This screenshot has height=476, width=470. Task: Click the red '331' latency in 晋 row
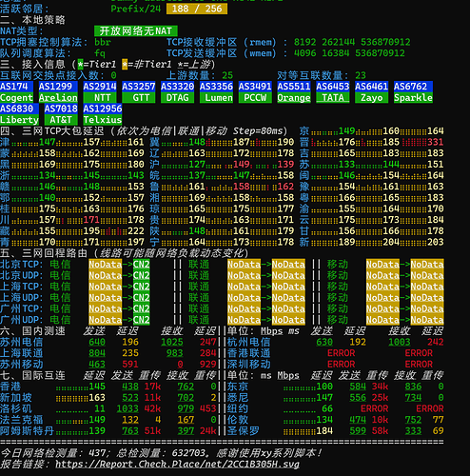tap(436, 142)
